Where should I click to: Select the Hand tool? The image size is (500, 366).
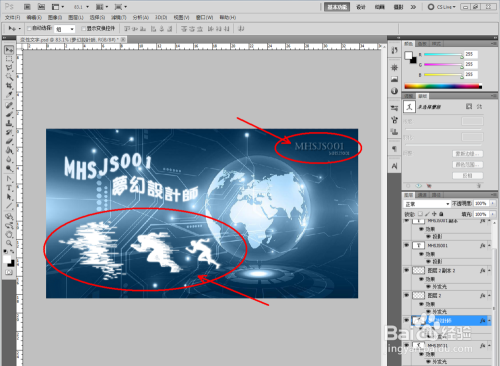pyautogui.click(x=9, y=234)
